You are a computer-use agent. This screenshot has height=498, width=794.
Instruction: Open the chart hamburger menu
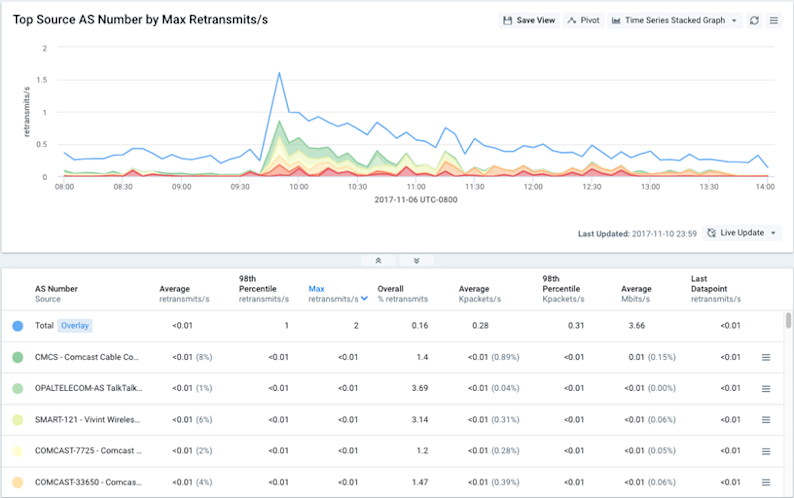774,20
